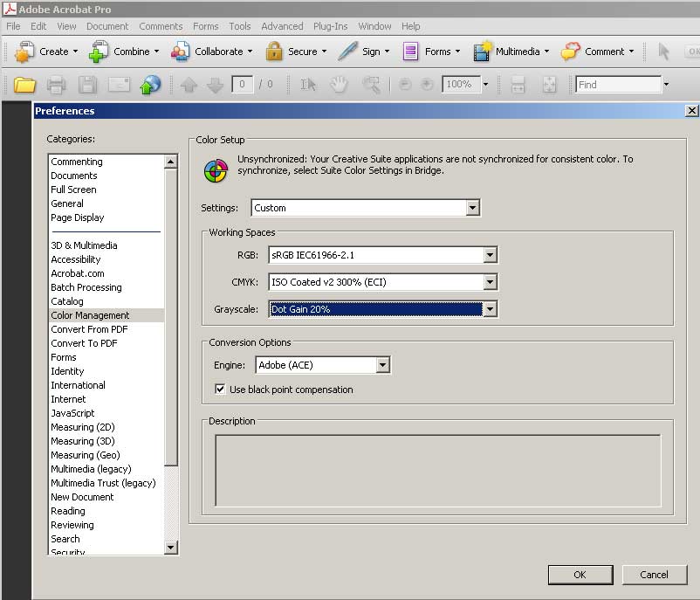The image size is (700, 600).
Task: Select Measuring (Geo) category
Action: pyautogui.click(x=106, y=455)
